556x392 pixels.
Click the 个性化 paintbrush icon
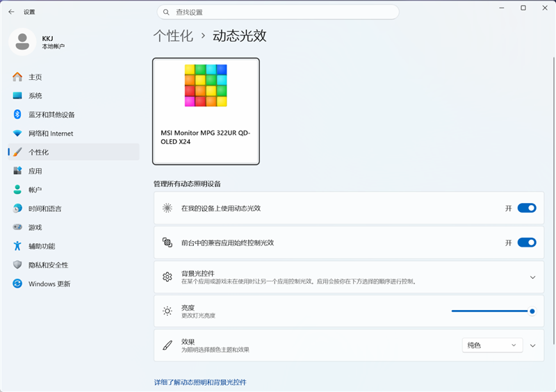[x=17, y=152]
